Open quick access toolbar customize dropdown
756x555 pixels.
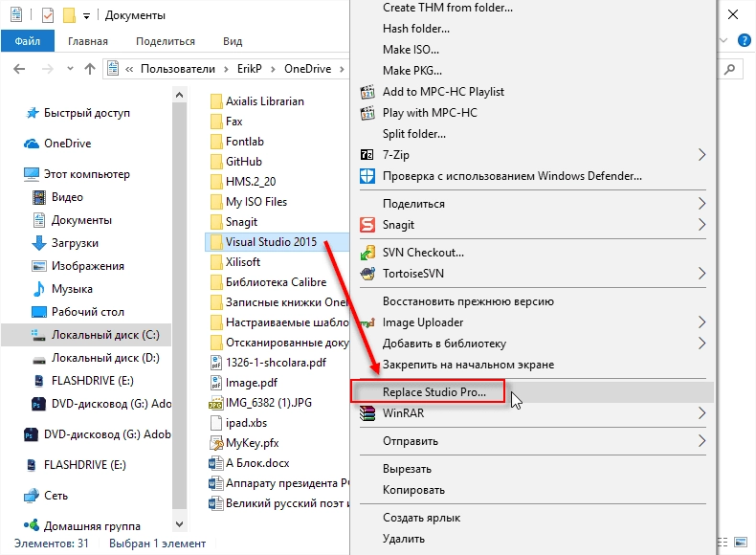coord(86,16)
